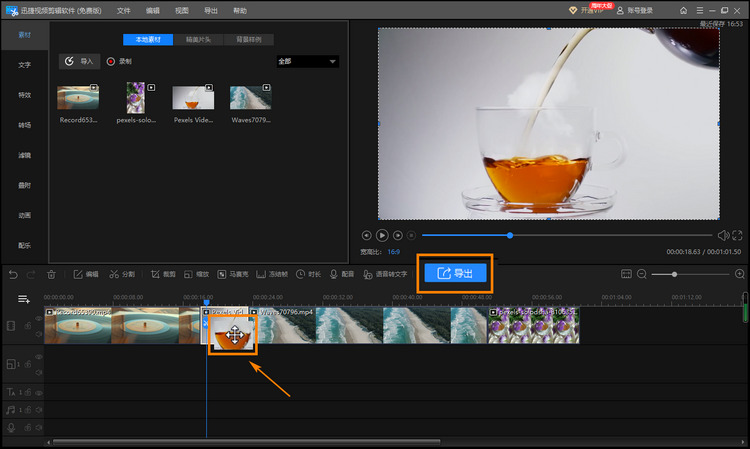Select the Record653... media thumbnail
750x449 pixels.
click(x=78, y=98)
